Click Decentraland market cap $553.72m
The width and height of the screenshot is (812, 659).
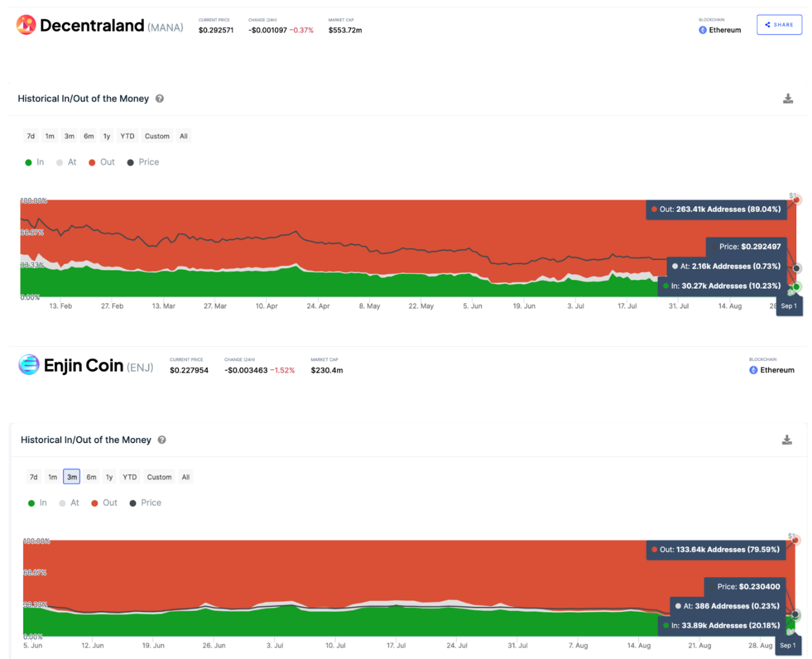click(x=345, y=31)
